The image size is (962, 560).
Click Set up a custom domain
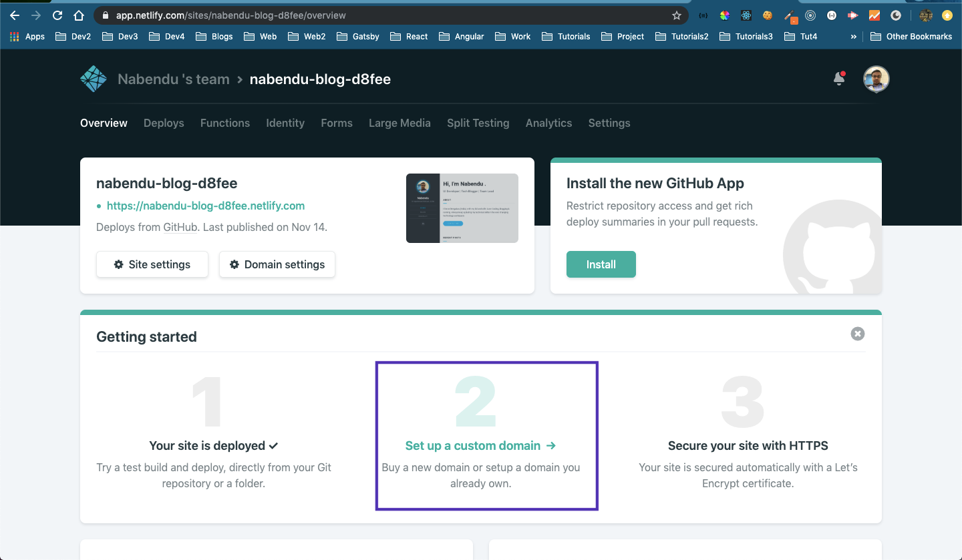[481, 445]
